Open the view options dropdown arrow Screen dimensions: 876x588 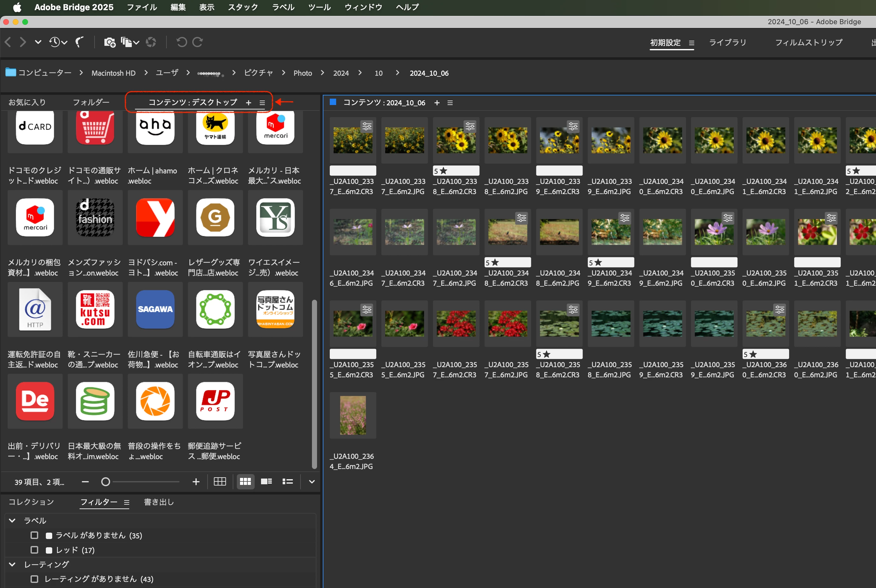tap(312, 481)
